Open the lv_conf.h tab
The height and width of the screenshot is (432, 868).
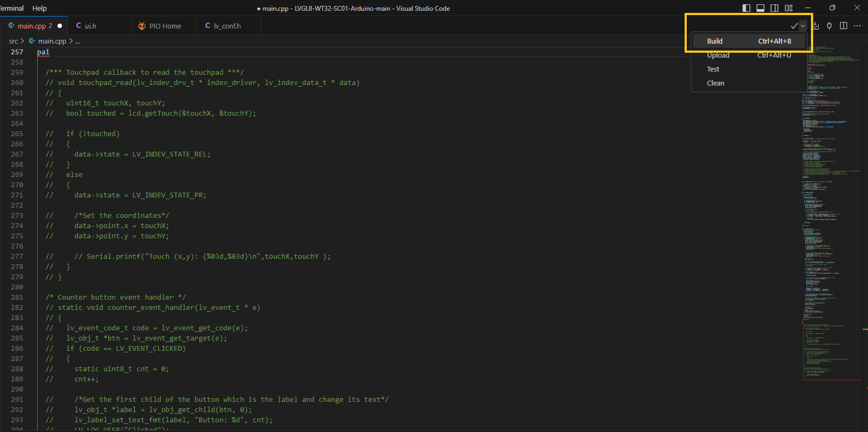pos(227,26)
